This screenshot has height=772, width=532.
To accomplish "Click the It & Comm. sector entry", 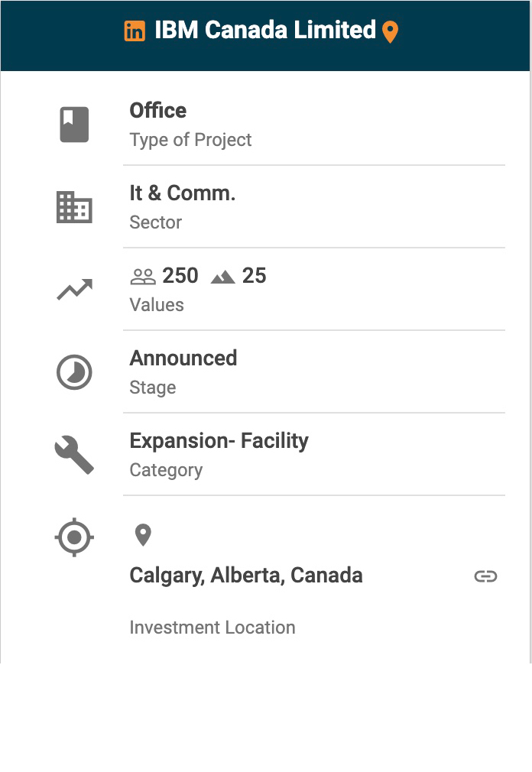I will [x=183, y=193].
